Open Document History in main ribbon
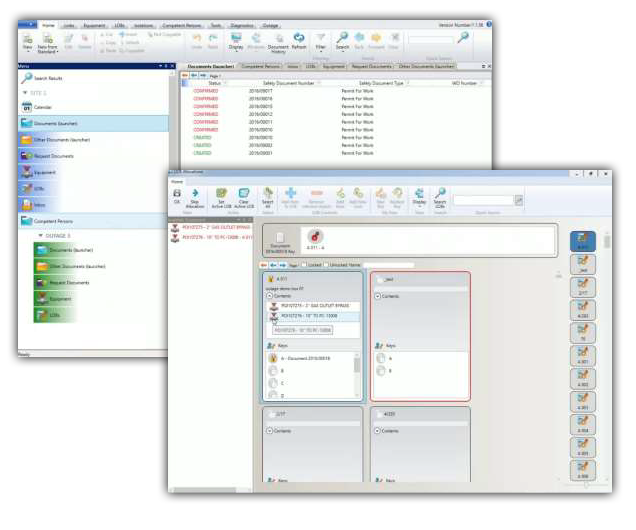This screenshot has width=636, height=530. point(279,44)
